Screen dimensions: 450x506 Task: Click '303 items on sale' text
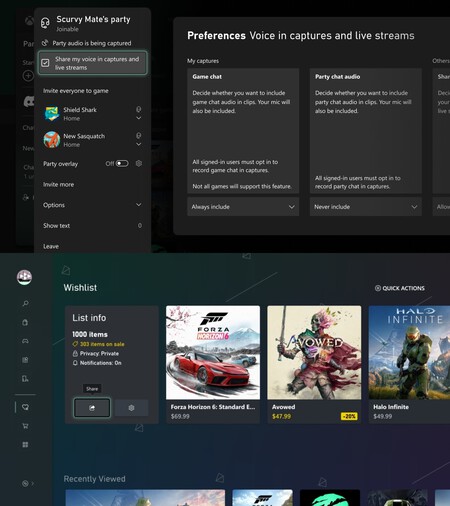(102, 344)
